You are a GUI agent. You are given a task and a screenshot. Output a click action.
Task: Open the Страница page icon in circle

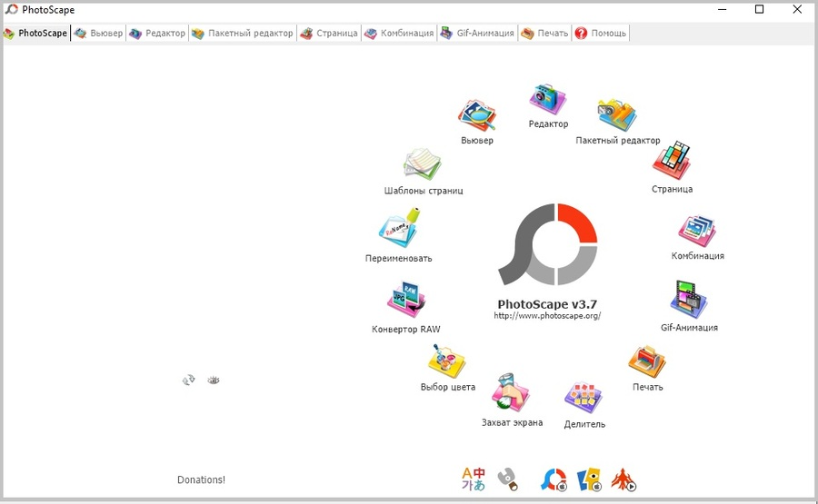(672, 161)
